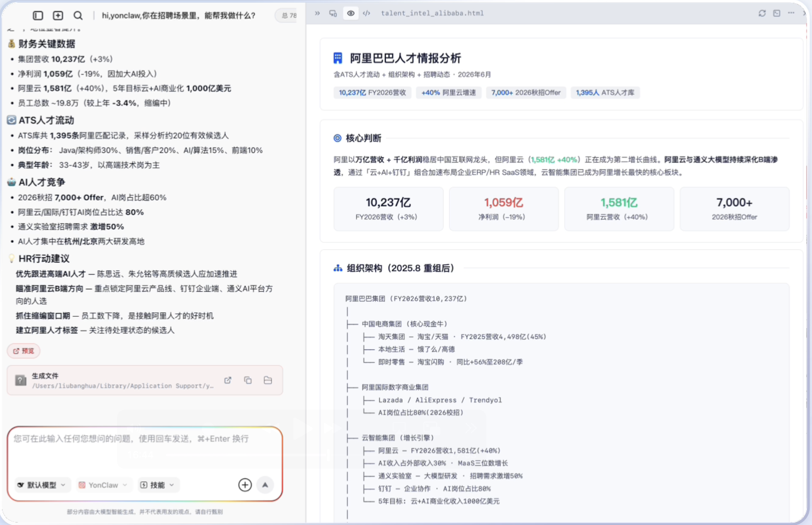Click 中国电商集团 row in org tree
Image resolution: width=812 pixels, height=525 pixels.
click(404, 324)
